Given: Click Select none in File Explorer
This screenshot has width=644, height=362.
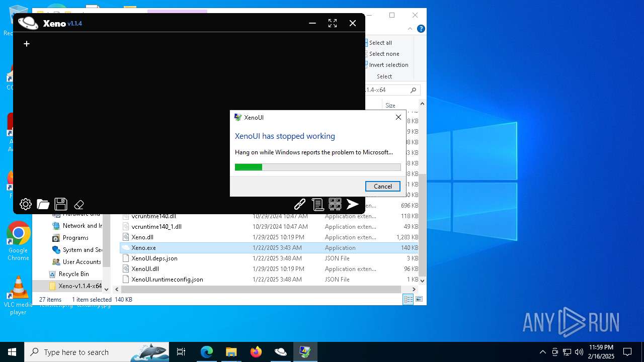Looking at the screenshot, I should [384, 54].
